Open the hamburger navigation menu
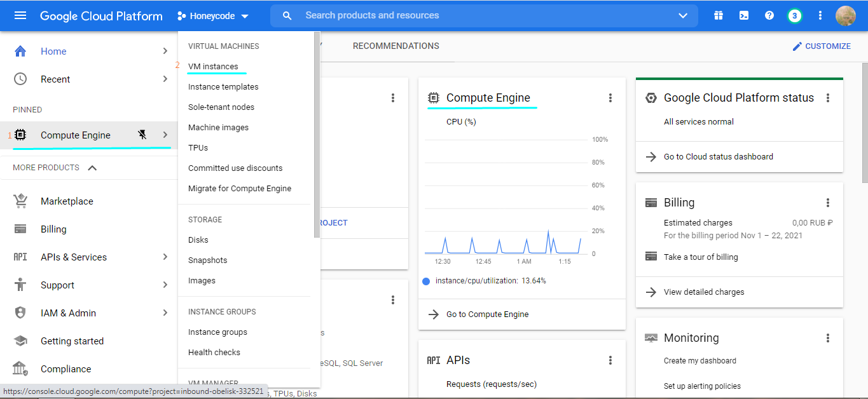The width and height of the screenshot is (868, 399). [20, 15]
